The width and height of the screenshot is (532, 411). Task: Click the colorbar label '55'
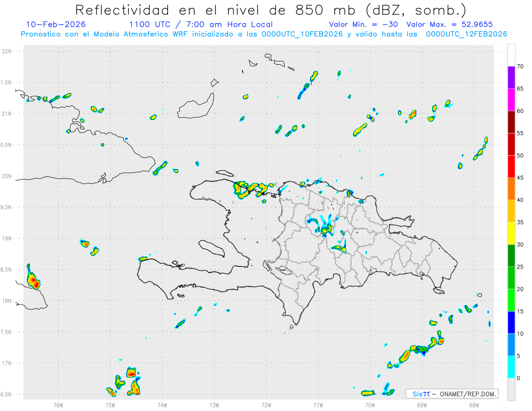point(521,133)
